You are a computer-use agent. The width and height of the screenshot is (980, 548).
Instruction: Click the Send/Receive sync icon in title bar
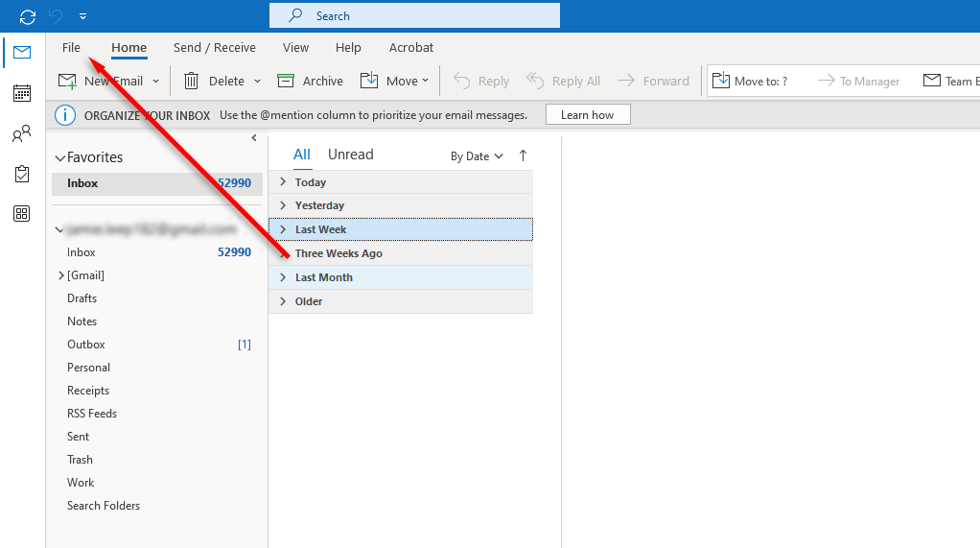tap(28, 16)
